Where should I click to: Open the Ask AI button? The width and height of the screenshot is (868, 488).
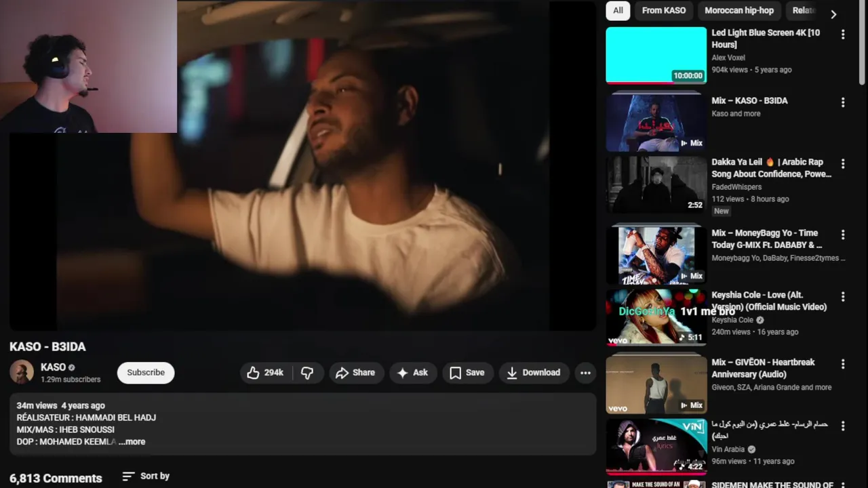pyautogui.click(x=412, y=373)
